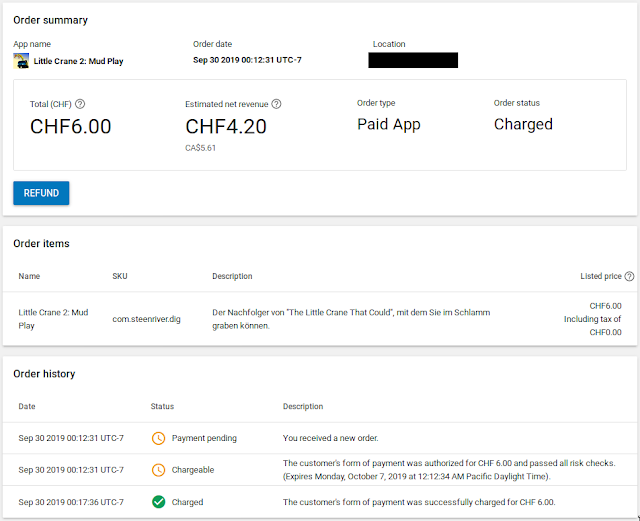Click the item name in Order items row

pos(53,319)
